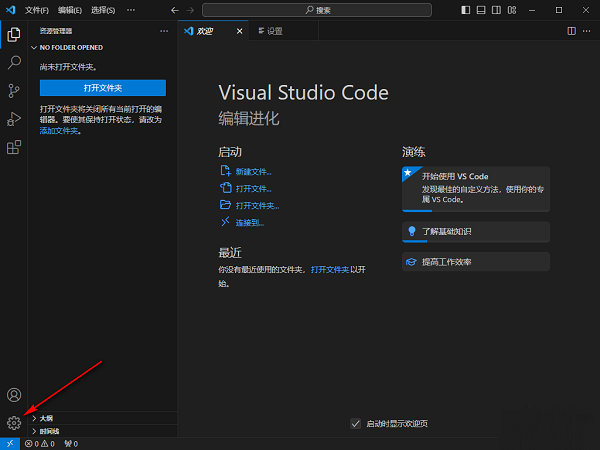Open the Explorer view in activity bar
The height and width of the screenshot is (450, 600).
(14, 34)
